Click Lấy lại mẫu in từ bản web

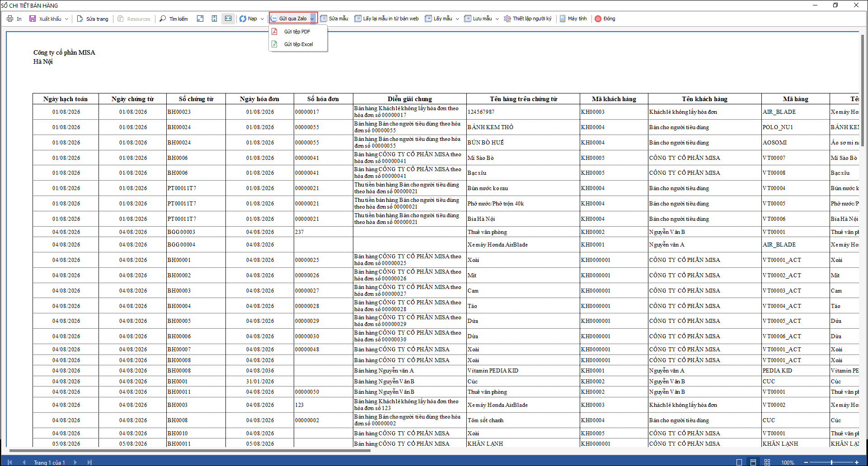click(386, 19)
